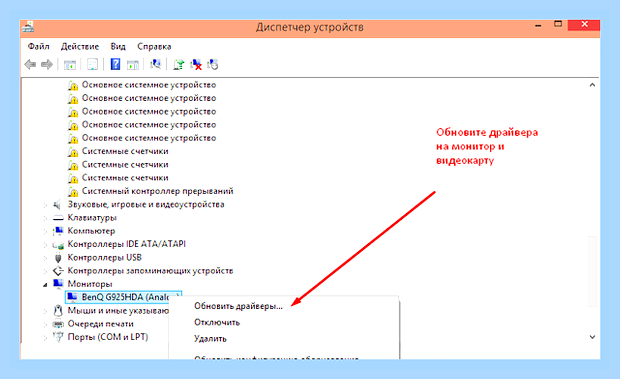Click the Update driver software toolbar icon

(178, 64)
